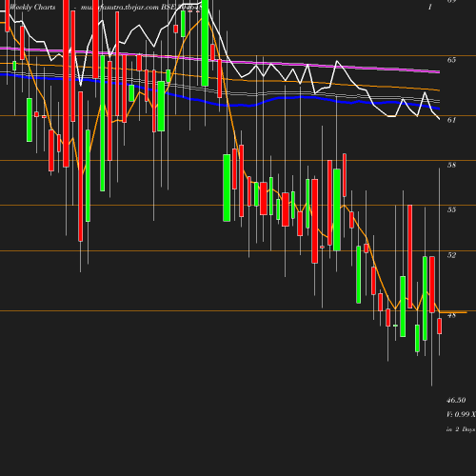476x476 pixels.
Task: Click the 61 price axis label
Action: click(x=451, y=120)
